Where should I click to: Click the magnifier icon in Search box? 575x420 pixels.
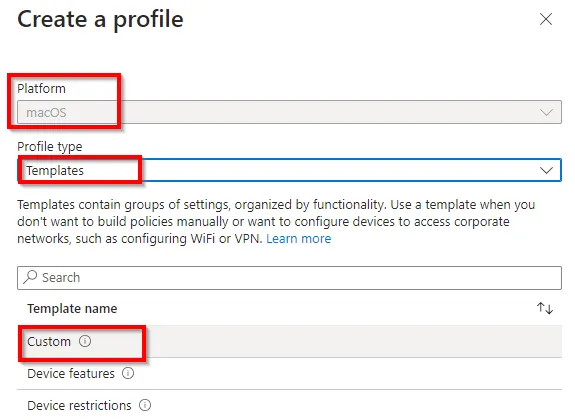click(x=30, y=277)
